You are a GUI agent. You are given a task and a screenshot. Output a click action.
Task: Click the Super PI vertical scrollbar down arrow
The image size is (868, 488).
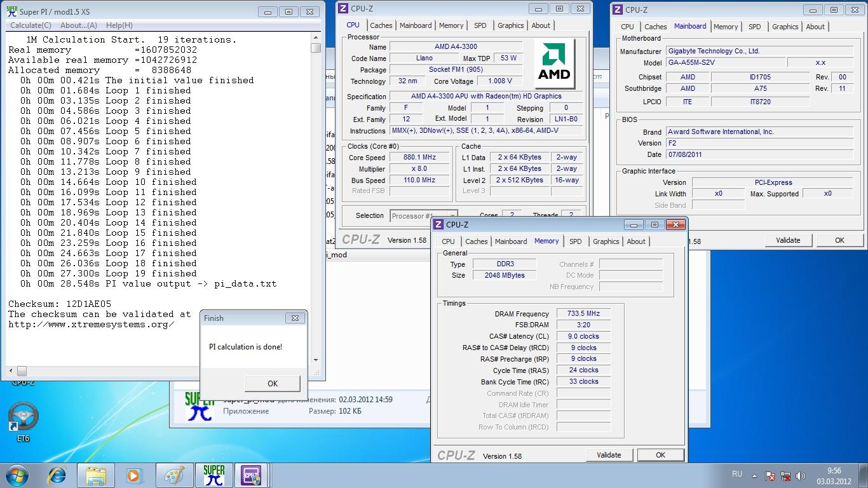click(x=316, y=360)
